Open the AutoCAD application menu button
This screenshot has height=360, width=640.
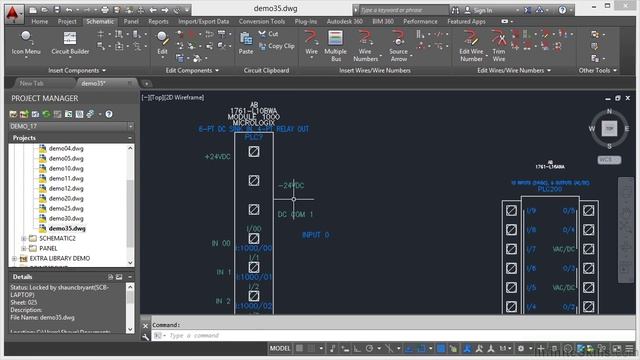(x=13, y=13)
